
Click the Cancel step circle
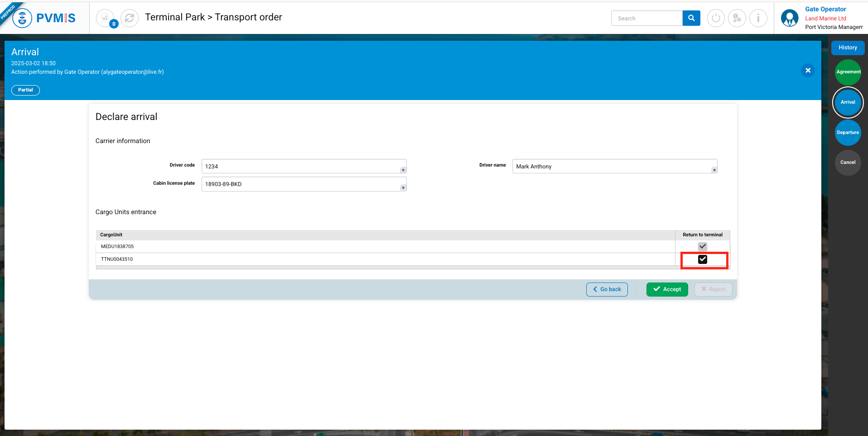pos(848,163)
